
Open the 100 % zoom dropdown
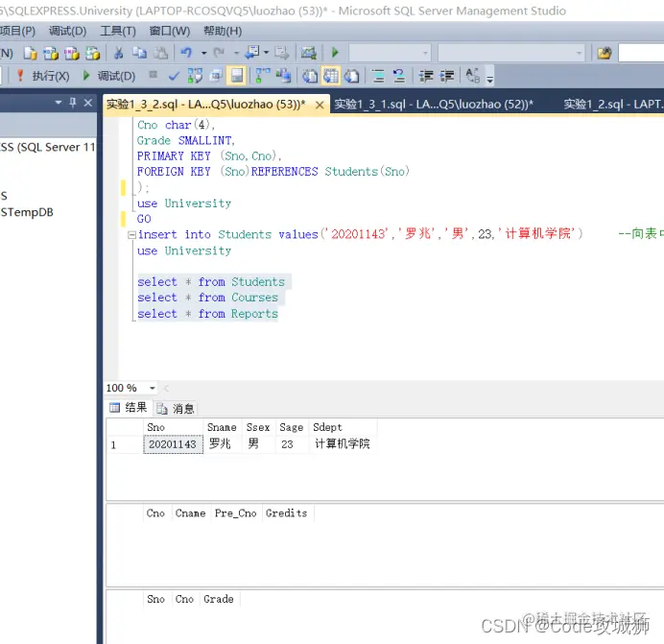152,388
